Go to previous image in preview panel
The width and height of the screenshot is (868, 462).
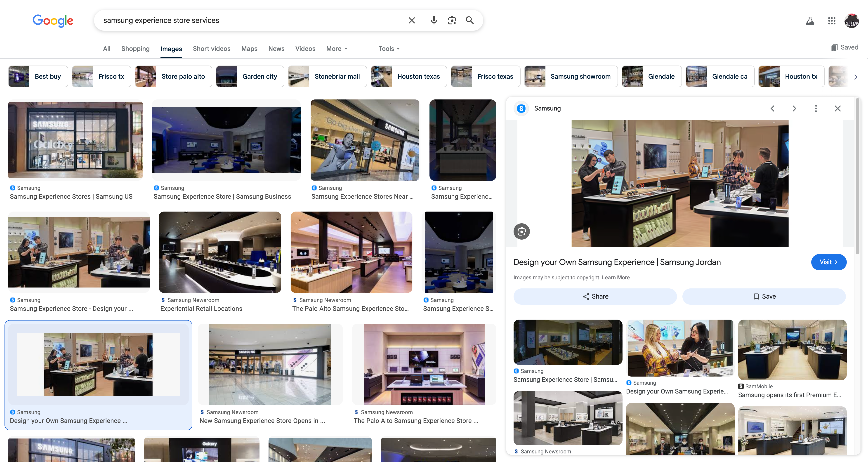pyautogui.click(x=773, y=108)
